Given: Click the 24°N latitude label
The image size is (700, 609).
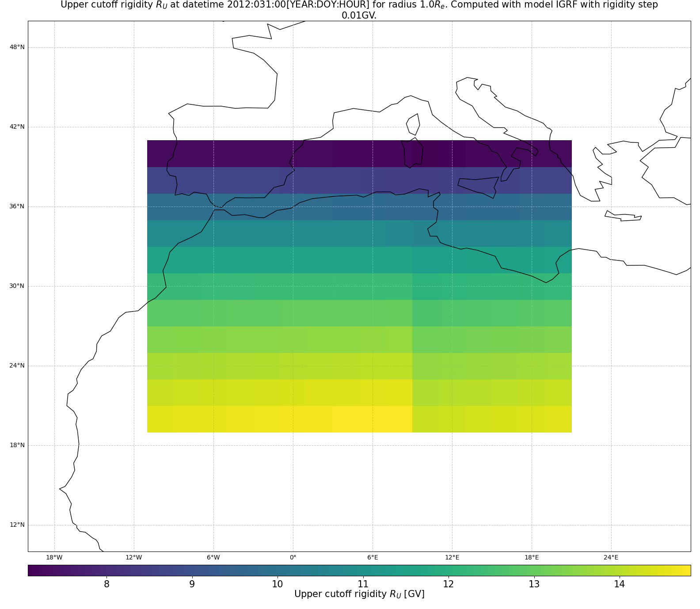Looking at the screenshot, I should 17,366.
